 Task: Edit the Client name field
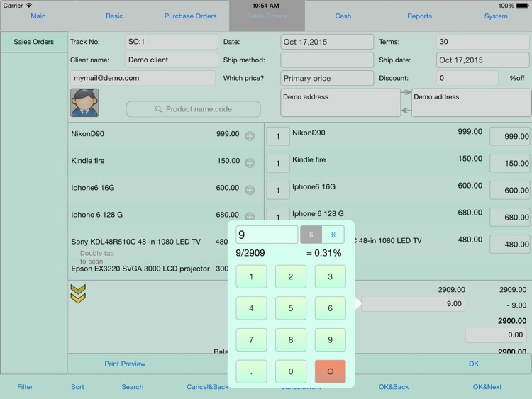click(172, 60)
